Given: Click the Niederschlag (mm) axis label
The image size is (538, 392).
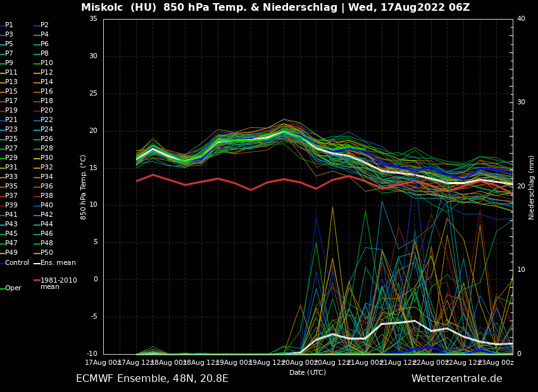Looking at the screenshot, I should point(532,187).
